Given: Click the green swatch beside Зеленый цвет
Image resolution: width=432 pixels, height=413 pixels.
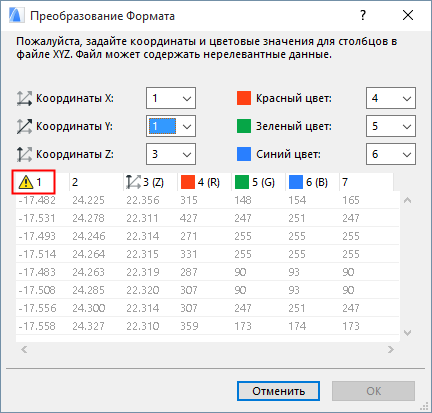Looking at the screenshot, I should 244,126.
